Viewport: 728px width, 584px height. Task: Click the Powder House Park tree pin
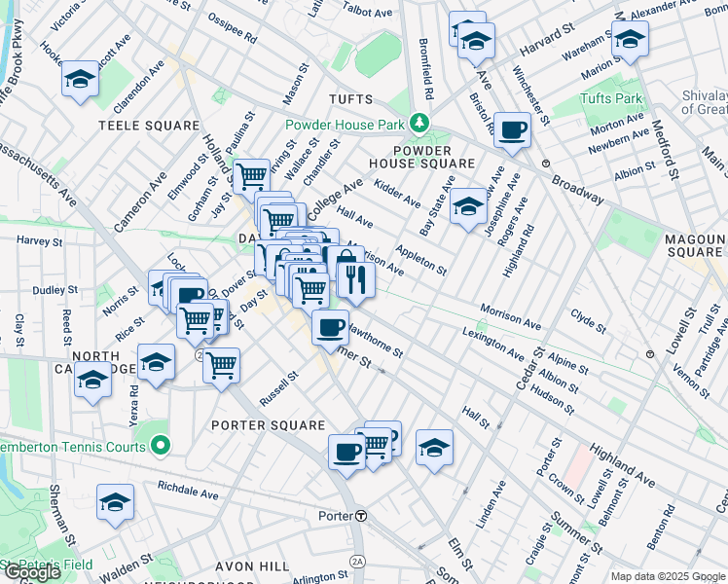coord(419,123)
